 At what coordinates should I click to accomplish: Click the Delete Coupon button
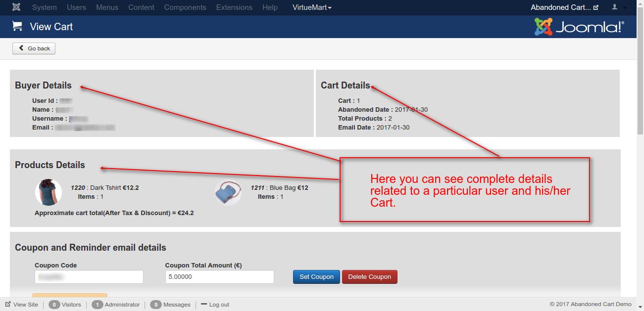tap(370, 277)
